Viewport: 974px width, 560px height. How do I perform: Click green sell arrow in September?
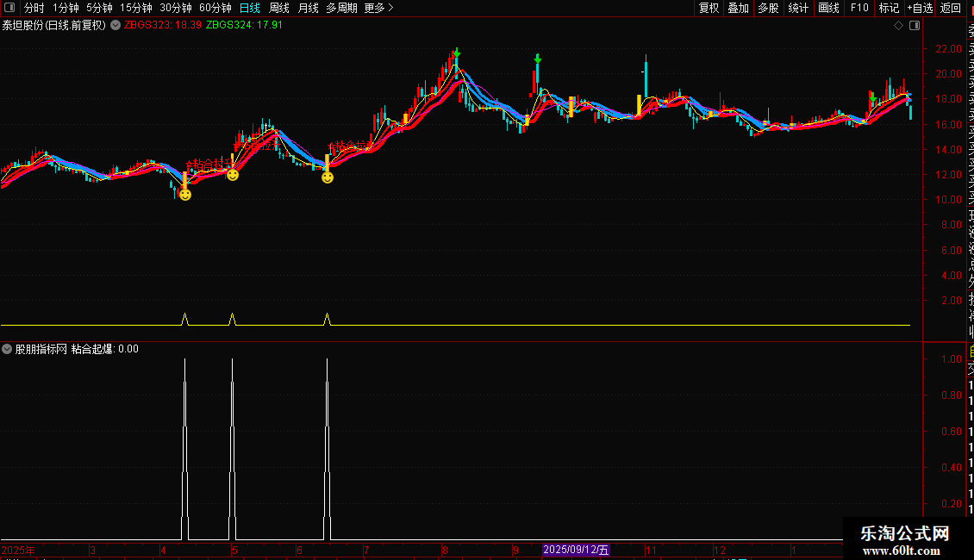(x=538, y=59)
